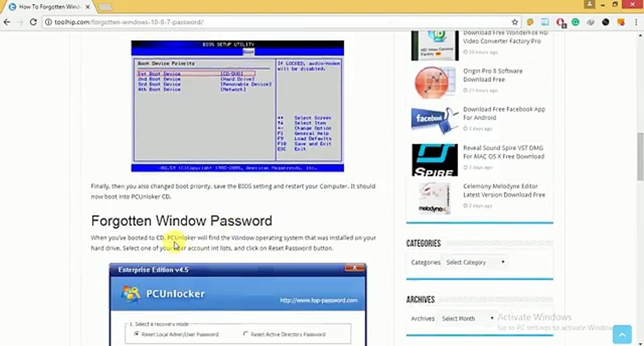Open a new browser tab

[x=105, y=7]
